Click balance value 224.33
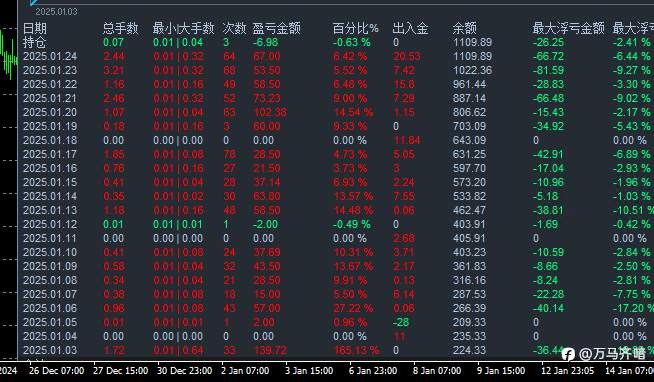Screen dimensions: 654x382 coord(469,350)
